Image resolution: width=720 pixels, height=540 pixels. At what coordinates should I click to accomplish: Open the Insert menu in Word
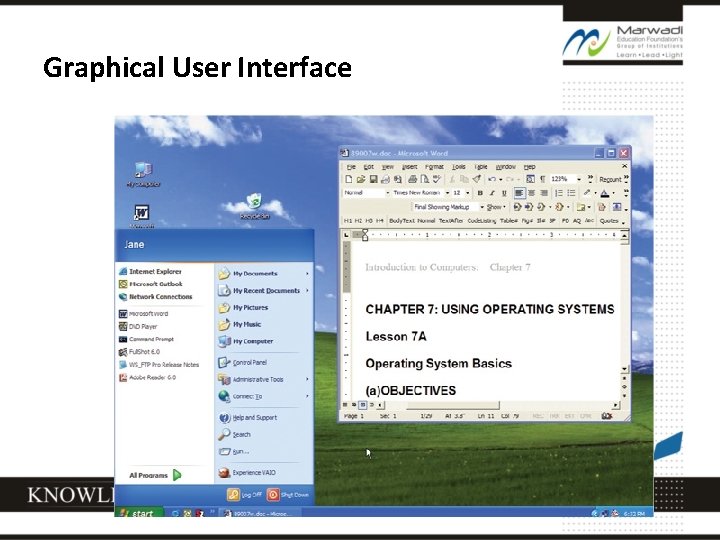pos(410,167)
